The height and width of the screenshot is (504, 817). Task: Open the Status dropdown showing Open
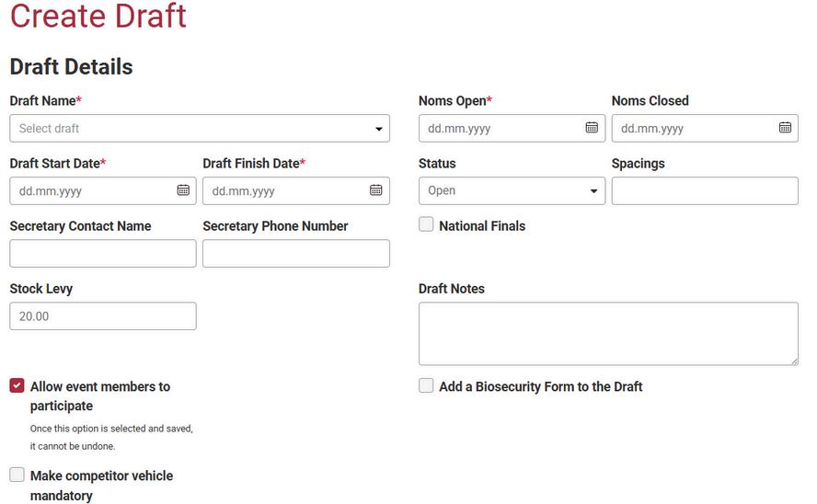[512, 191]
